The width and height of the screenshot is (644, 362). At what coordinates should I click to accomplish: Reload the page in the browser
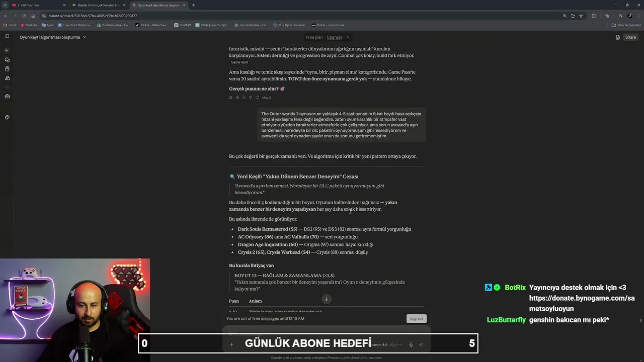tap(24, 16)
